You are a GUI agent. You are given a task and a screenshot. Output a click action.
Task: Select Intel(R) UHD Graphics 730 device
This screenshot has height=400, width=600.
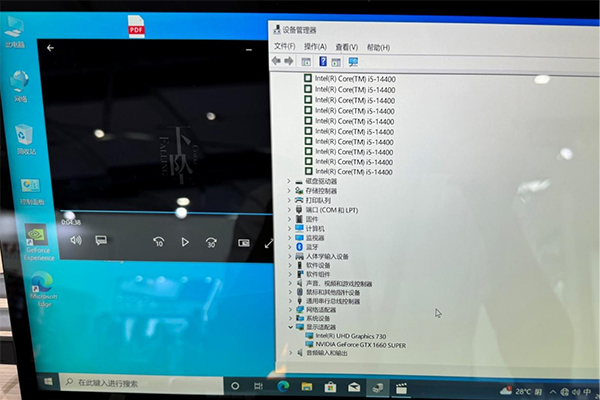(x=350, y=336)
